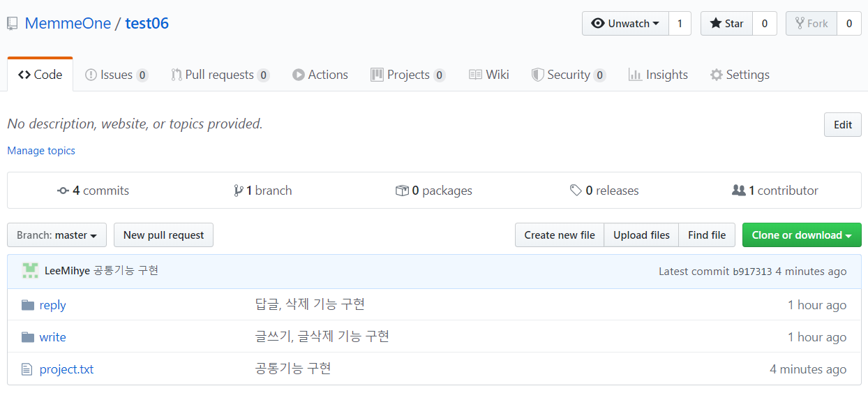
Task: View the fork count next to Fork
Action: (848, 24)
